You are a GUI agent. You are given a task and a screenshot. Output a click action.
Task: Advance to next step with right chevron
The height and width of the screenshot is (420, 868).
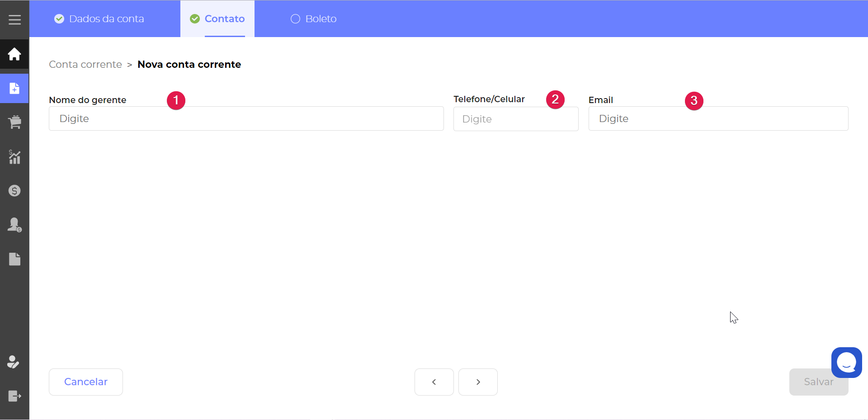point(478,382)
